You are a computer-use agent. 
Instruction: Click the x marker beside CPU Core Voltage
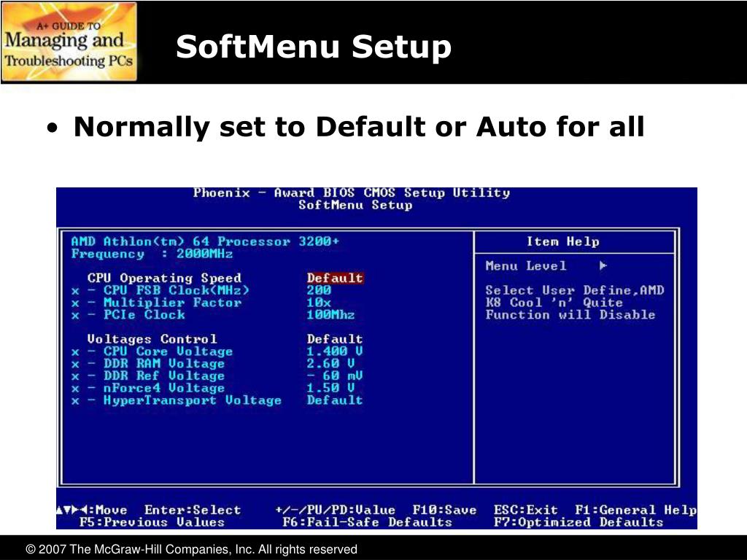point(75,352)
